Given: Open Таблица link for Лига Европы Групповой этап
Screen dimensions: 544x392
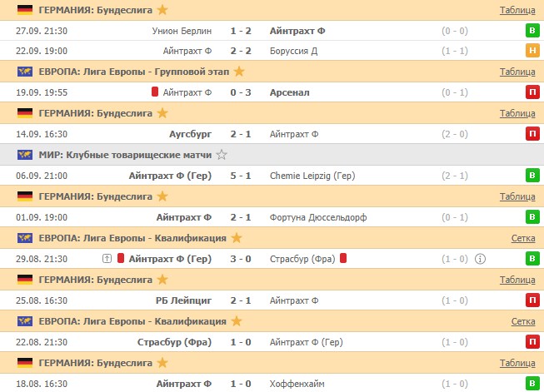Looking at the screenshot, I should click(x=517, y=72).
